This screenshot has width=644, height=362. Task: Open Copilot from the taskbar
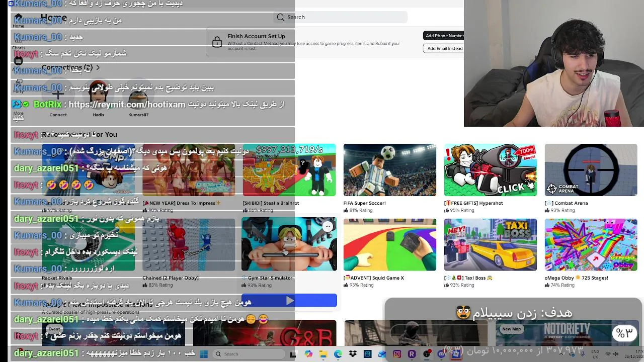[308, 354]
